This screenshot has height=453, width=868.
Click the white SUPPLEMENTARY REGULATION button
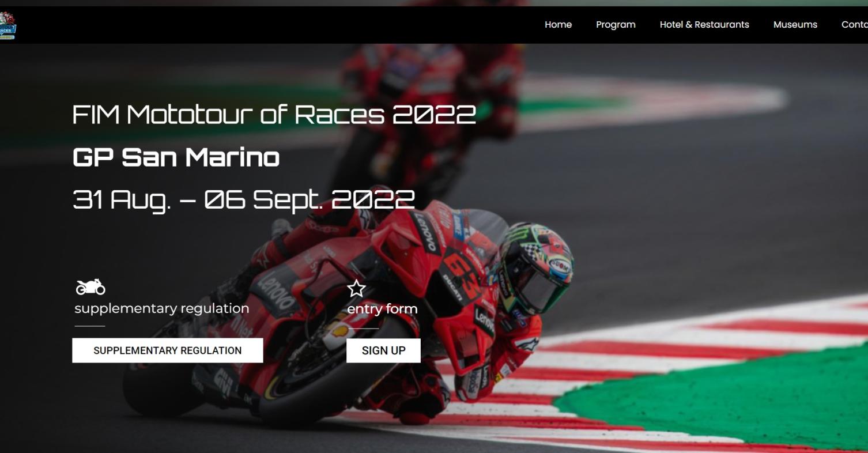(x=168, y=350)
